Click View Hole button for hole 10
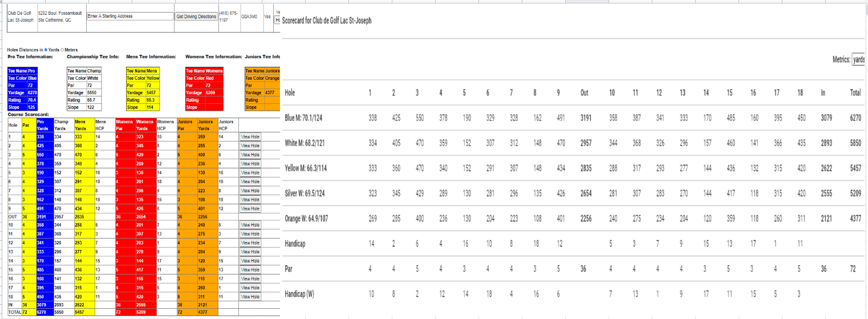Image resolution: width=868 pixels, height=319 pixels. (x=250, y=225)
